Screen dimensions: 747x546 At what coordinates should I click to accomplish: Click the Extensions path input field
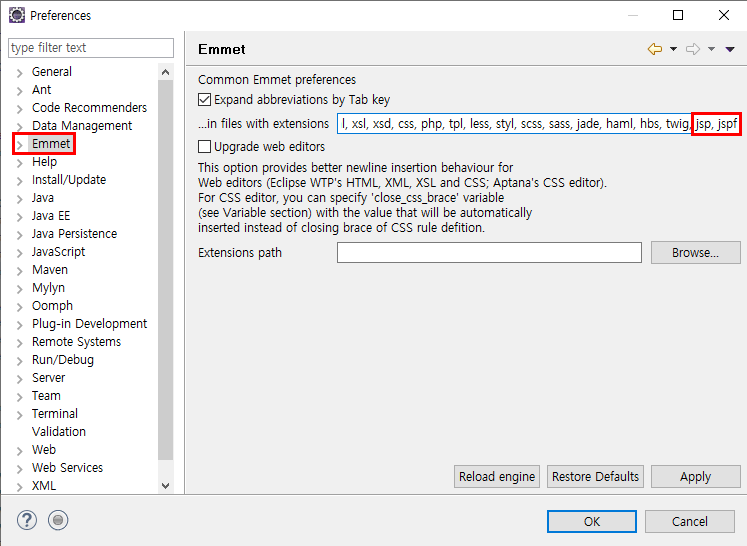tap(489, 253)
